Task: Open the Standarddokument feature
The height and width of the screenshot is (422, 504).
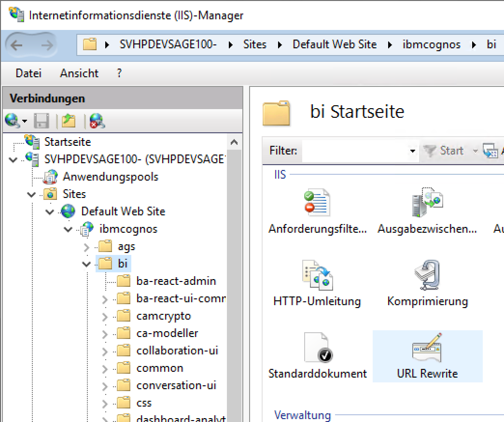Action: pyautogui.click(x=317, y=355)
